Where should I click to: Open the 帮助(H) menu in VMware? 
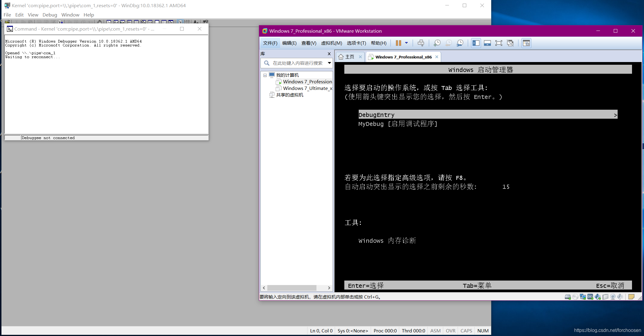[379, 43]
